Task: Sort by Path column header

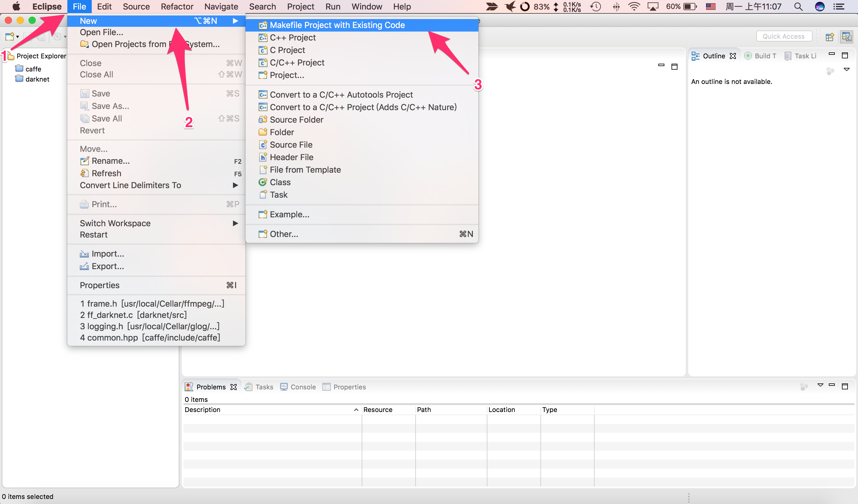Action: pos(451,410)
